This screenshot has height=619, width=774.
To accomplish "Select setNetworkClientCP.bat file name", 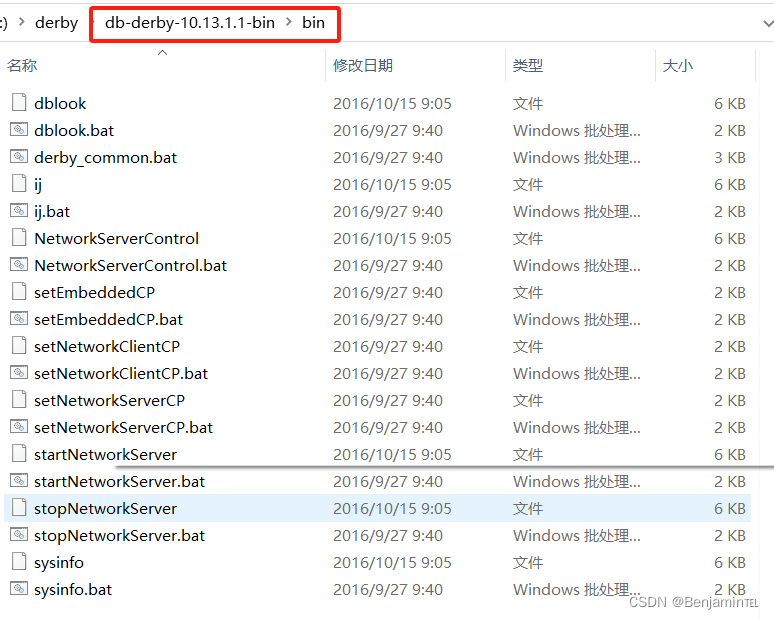I will point(121,374).
